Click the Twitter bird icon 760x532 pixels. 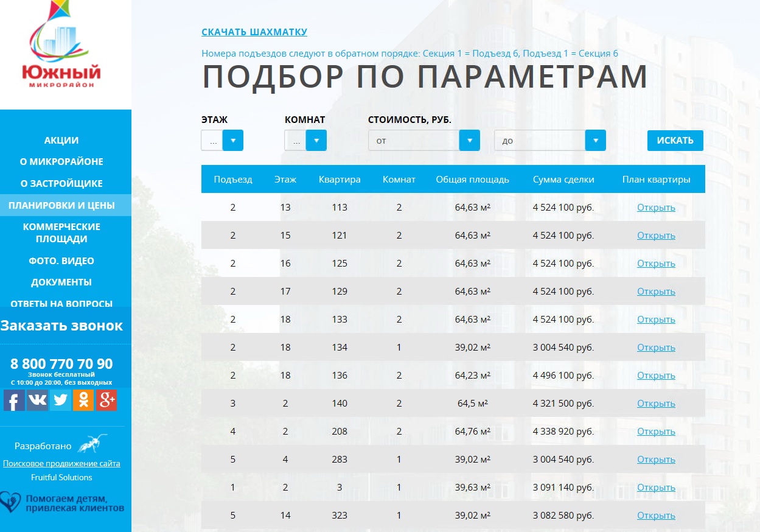(60, 400)
